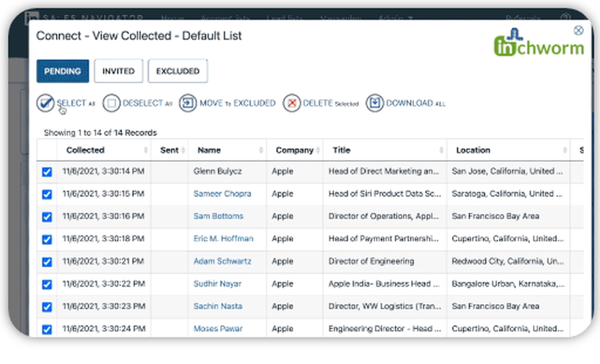Click the timestamp 11/6/2021, 3:30:18 PM
The height and width of the screenshot is (364, 600).
pyautogui.click(x=103, y=239)
